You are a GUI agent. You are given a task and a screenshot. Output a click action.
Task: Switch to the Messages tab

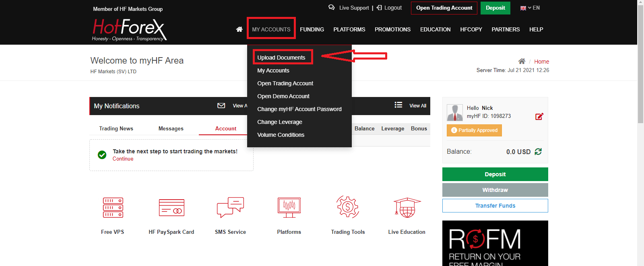171,128
